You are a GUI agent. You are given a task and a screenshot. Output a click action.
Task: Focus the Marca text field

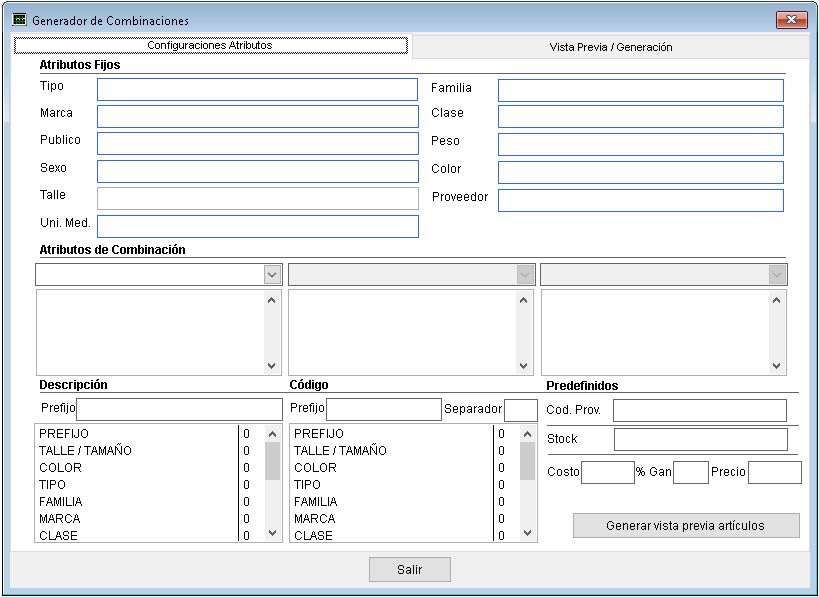[257, 117]
